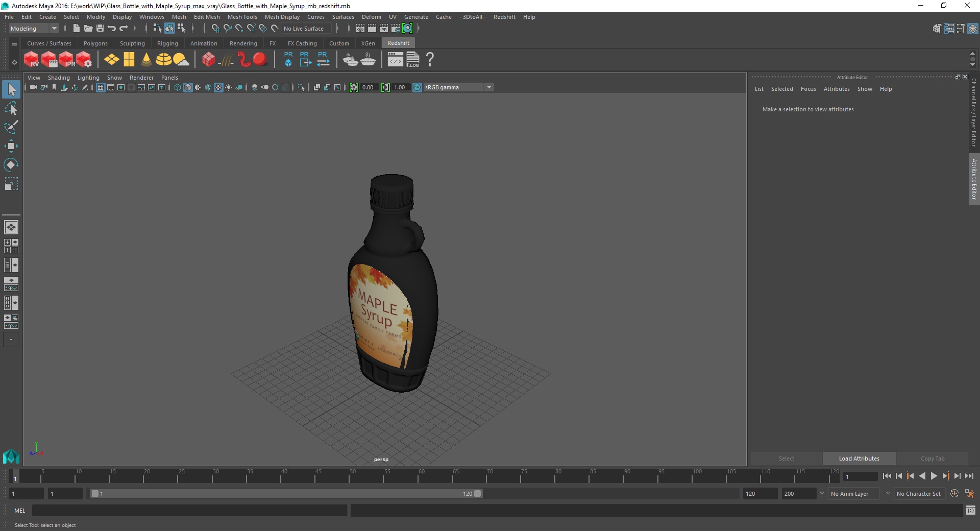980x531 pixels.
Task: Switch to the Rendering shelf tab
Action: [x=243, y=43]
